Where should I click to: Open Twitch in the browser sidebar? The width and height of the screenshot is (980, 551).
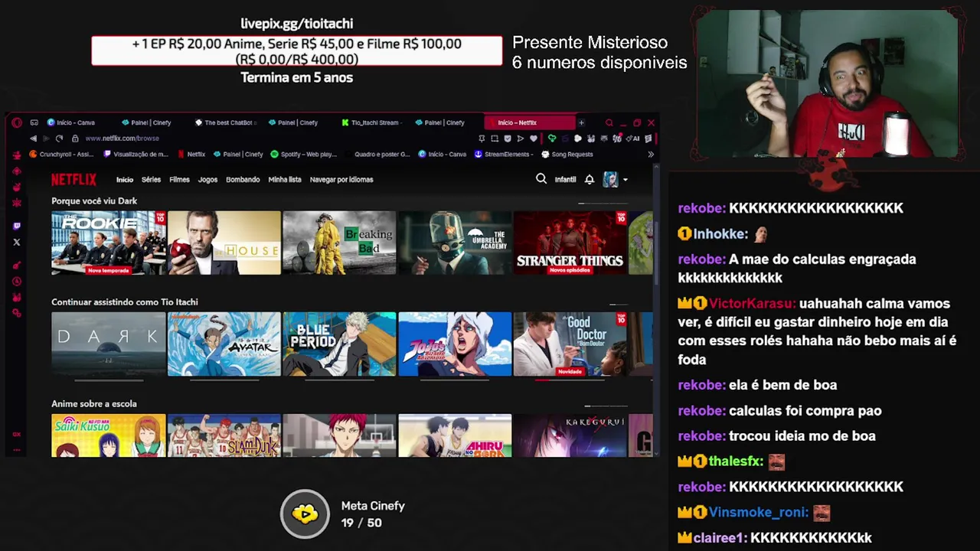(17, 226)
